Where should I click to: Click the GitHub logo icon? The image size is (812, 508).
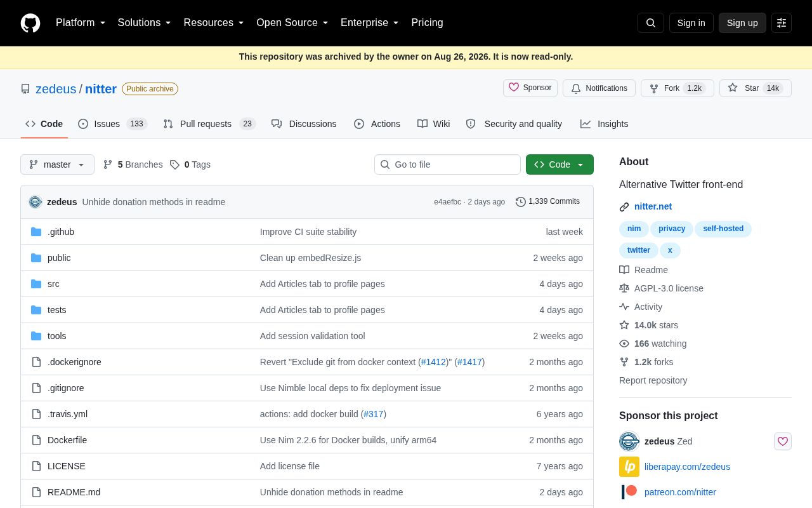pyautogui.click(x=30, y=23)
